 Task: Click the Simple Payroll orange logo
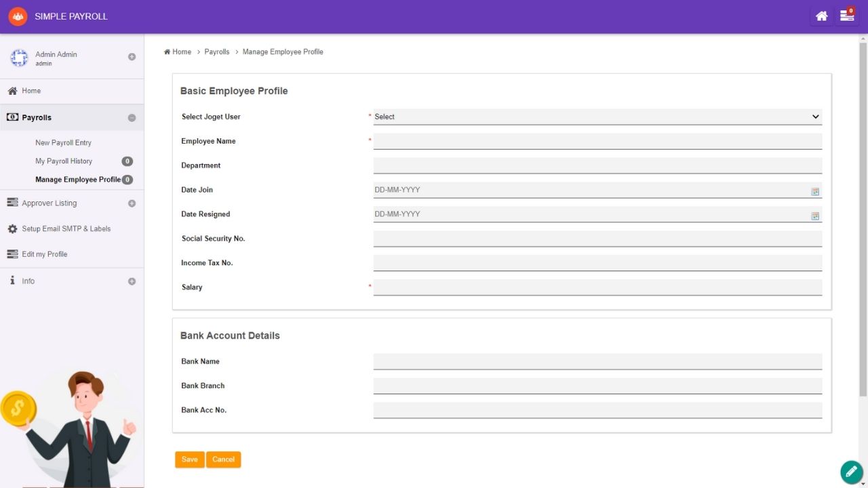point(18,16)
